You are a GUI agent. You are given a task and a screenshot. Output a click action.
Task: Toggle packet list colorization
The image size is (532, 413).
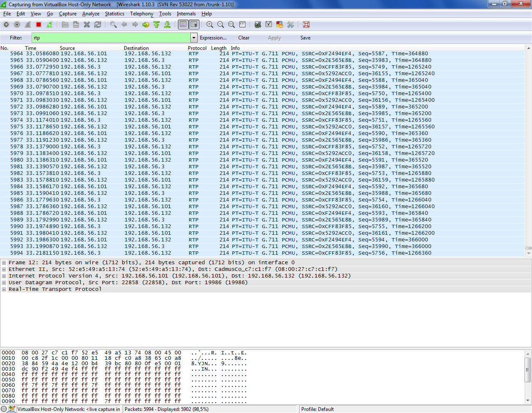(x=183, y=25)
